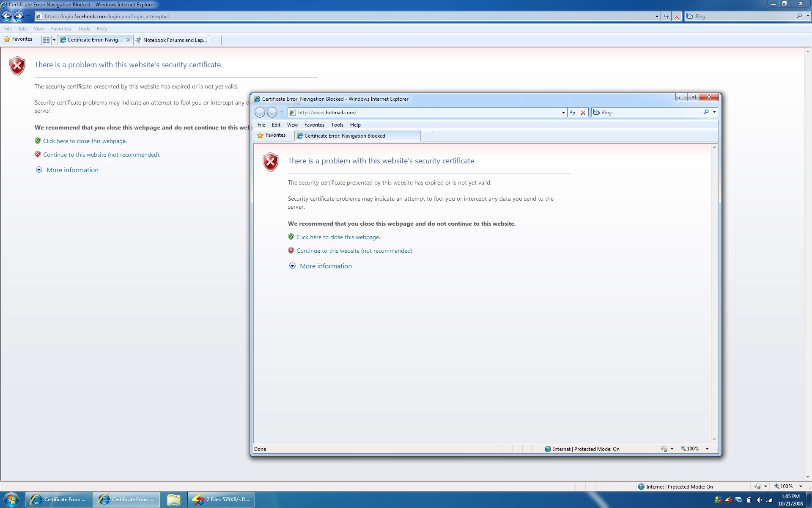Open search provider dropdown in background window
Screen dimensions: 812x508
click(x=807, y=16)
